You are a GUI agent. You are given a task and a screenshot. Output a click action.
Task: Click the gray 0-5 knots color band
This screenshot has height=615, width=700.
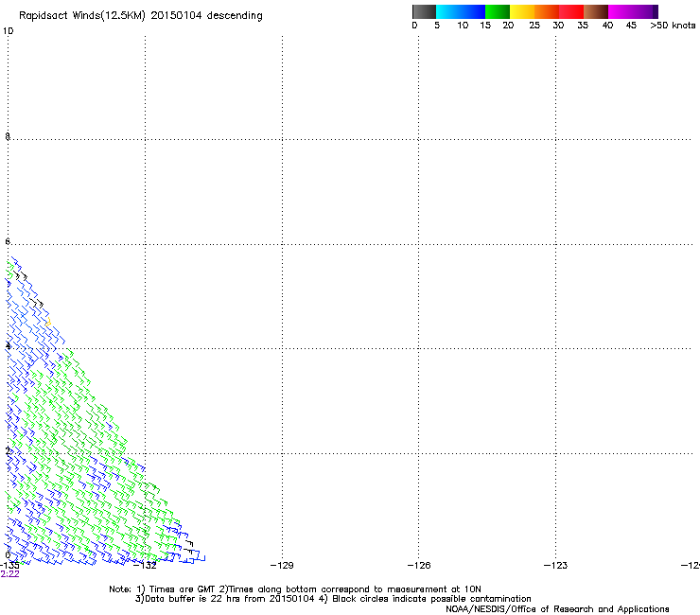[424, 11]
